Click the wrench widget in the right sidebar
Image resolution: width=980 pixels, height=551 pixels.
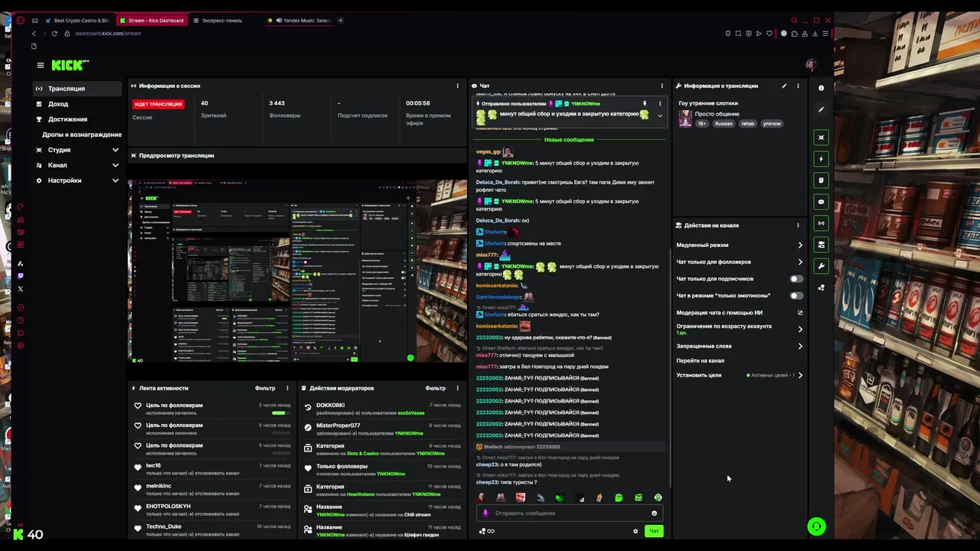[x=821, y=266]
